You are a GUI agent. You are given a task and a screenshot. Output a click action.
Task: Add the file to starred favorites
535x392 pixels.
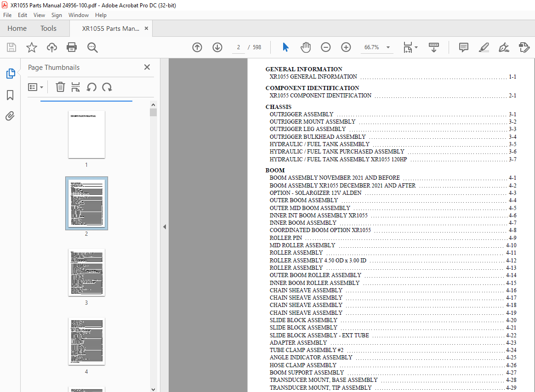[x=32, y=47]
